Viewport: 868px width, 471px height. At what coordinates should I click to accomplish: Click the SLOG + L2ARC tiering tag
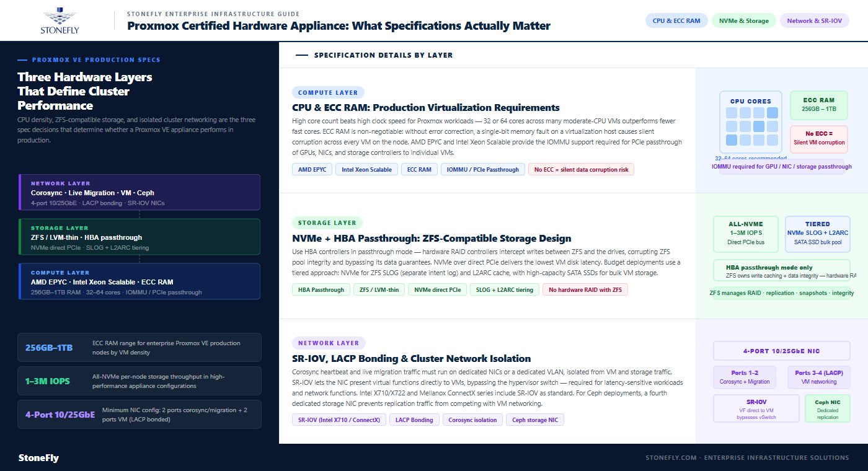tap(504, 289)
